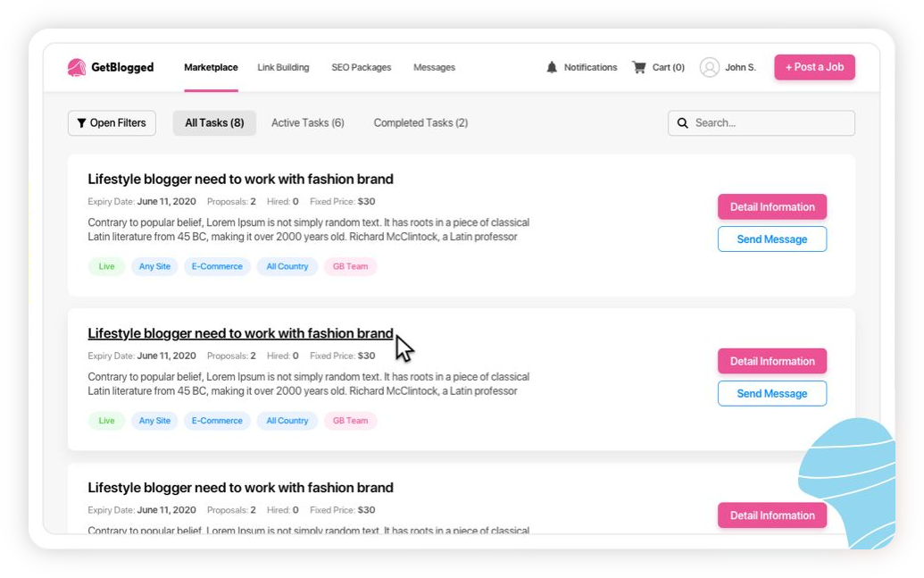Open the underlined second task title link

240,333
